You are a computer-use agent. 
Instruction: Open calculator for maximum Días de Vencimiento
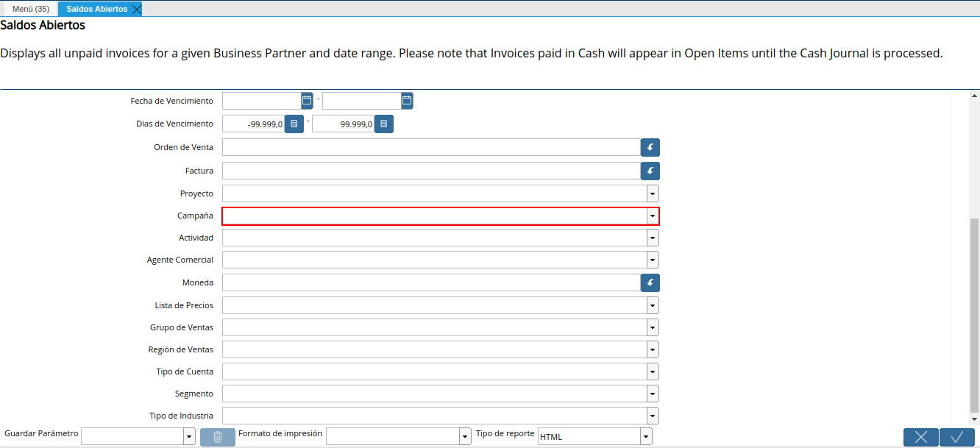pyautogui.click(x=383, y=124)
